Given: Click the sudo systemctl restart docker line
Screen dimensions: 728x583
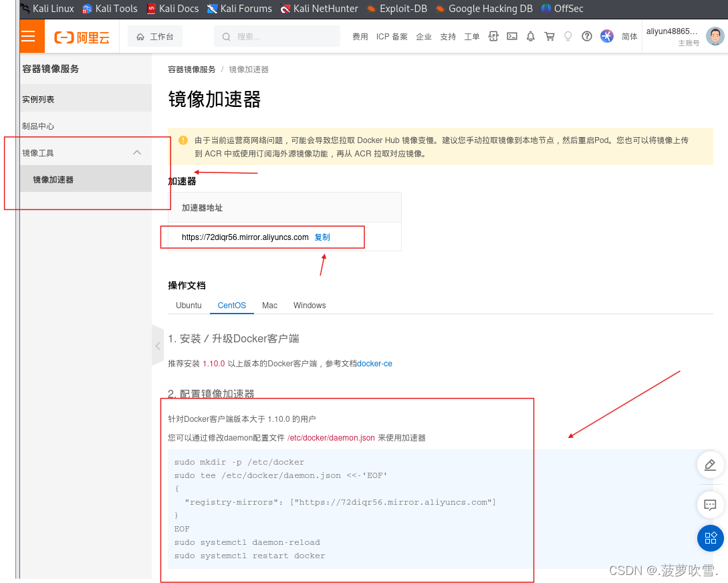Looking at the screenshot, I should pos(250,556).
